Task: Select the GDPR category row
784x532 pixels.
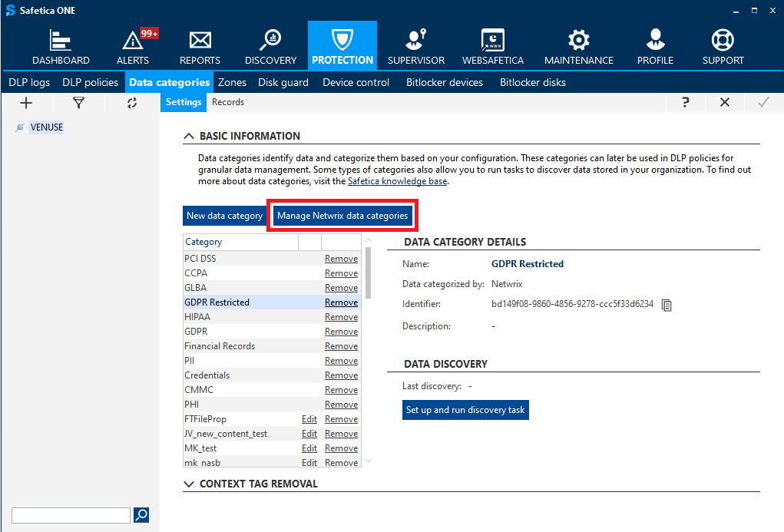Action: pos(272,332)
